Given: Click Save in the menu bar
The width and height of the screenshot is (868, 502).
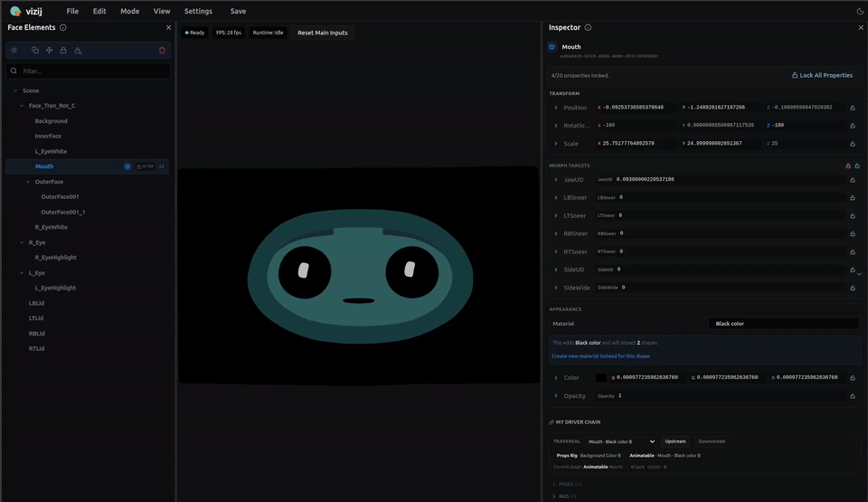Looking at the screenshot, I should click(x=238, y=11).
